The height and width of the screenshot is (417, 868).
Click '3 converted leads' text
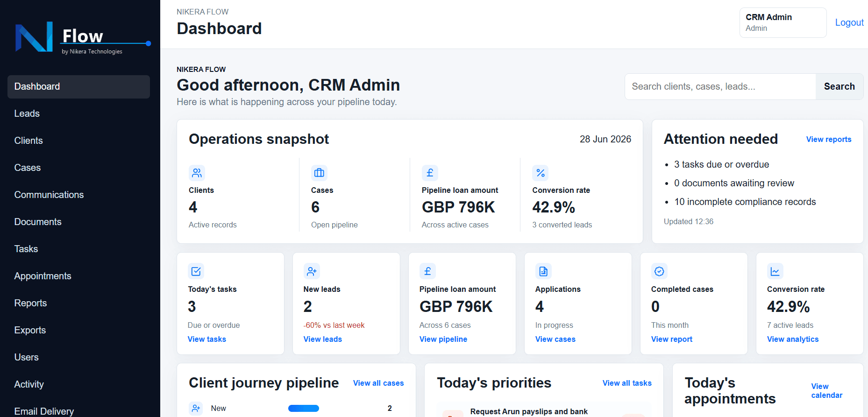(x=562, y=225)
